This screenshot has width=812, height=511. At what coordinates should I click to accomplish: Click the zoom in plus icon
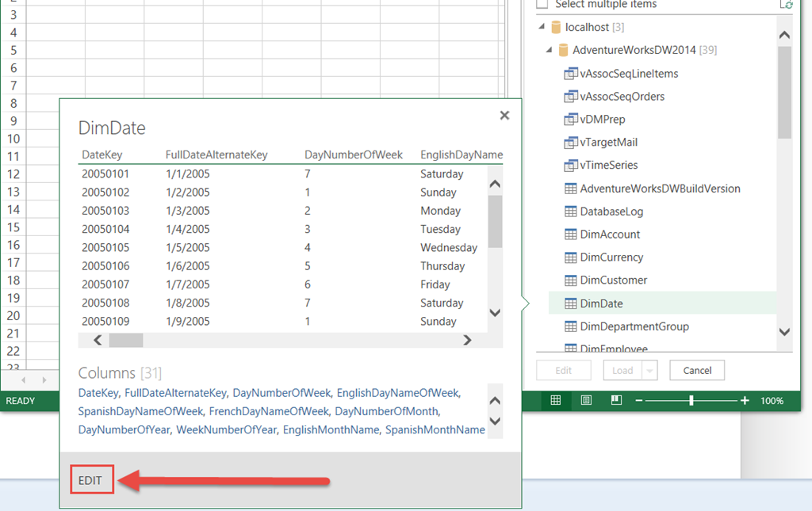click(x=745, y=401)
